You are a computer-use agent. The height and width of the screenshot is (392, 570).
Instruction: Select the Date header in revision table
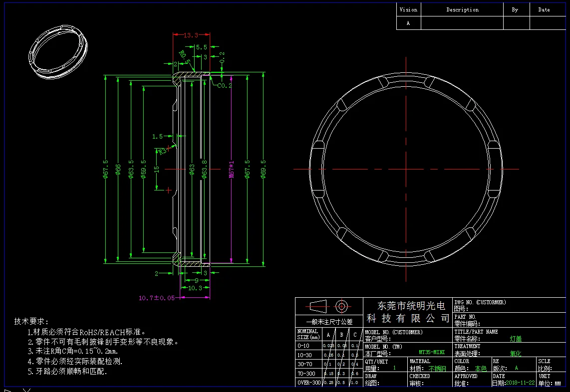tap(544, 10)
